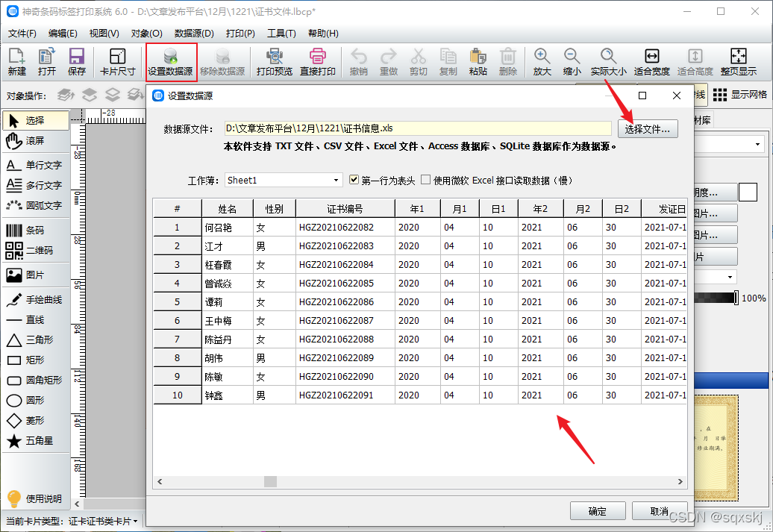Image resolution: width=773 pixels, height=532 pixels.
Task: Enable 使用微软 Excel 接口读取数据 checkbox
Action: tap(426, 180)
